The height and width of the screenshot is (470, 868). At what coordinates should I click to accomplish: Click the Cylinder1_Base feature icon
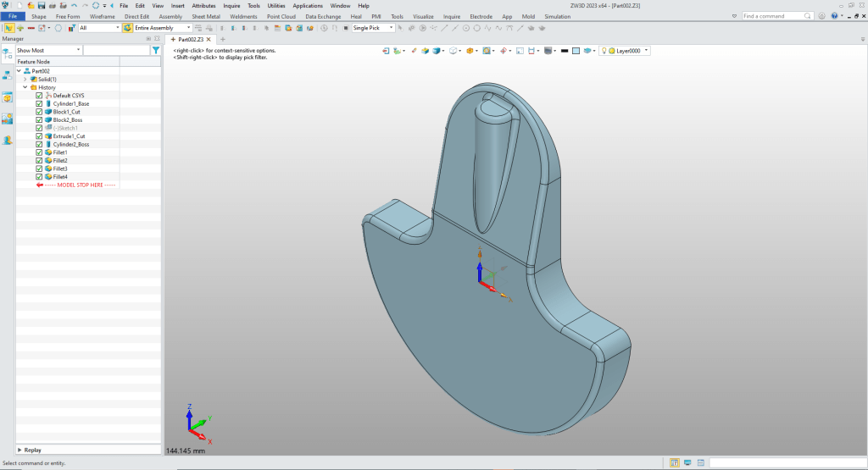coord(48,103)
